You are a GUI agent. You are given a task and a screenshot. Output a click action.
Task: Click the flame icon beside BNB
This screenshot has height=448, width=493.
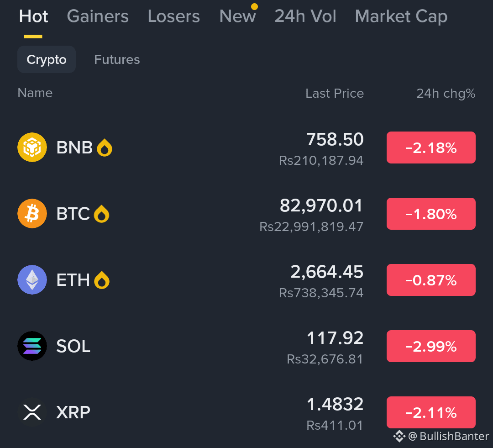pos(105,148)
